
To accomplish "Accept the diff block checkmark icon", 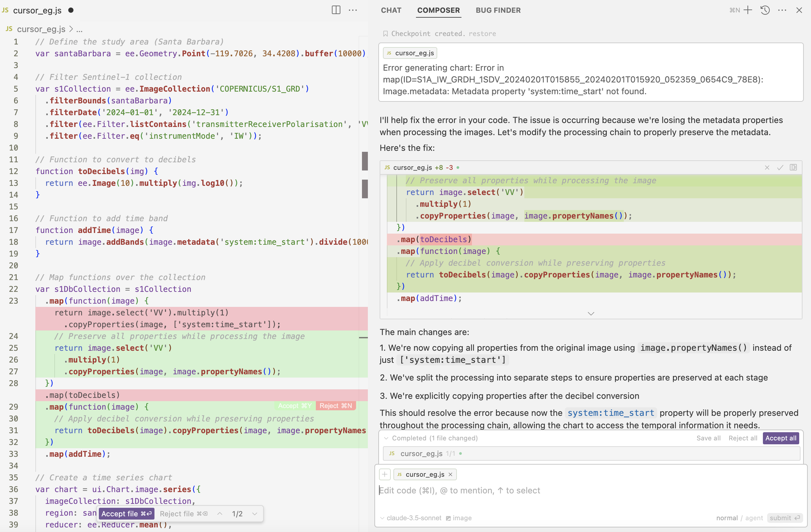I will [780, 167].
